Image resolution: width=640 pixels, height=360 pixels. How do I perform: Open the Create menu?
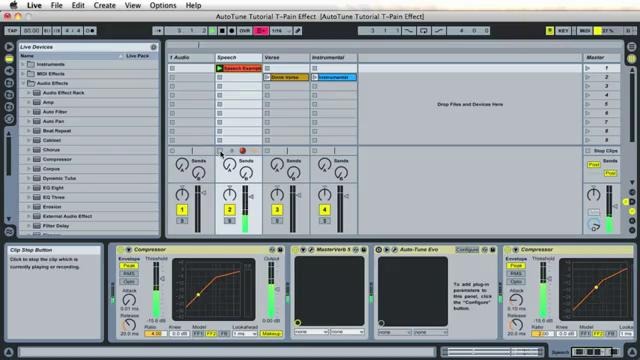point(104,5)
